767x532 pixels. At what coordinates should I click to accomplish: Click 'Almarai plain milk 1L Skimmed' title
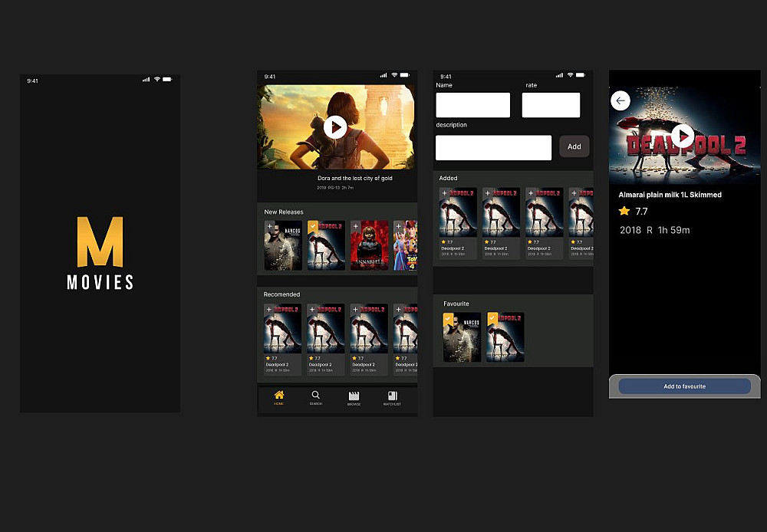click(x=670, y=195)
